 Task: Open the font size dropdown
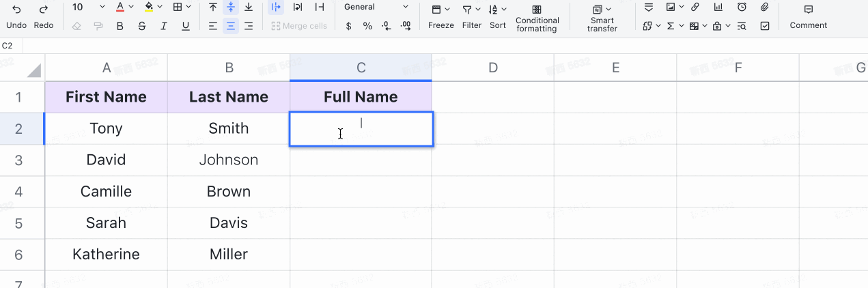coord(102,8)
